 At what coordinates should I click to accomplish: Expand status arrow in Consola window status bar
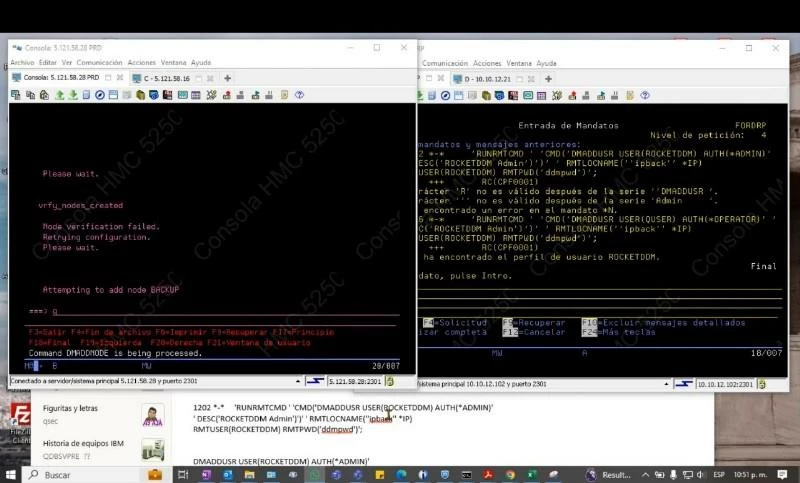[298, 381]
